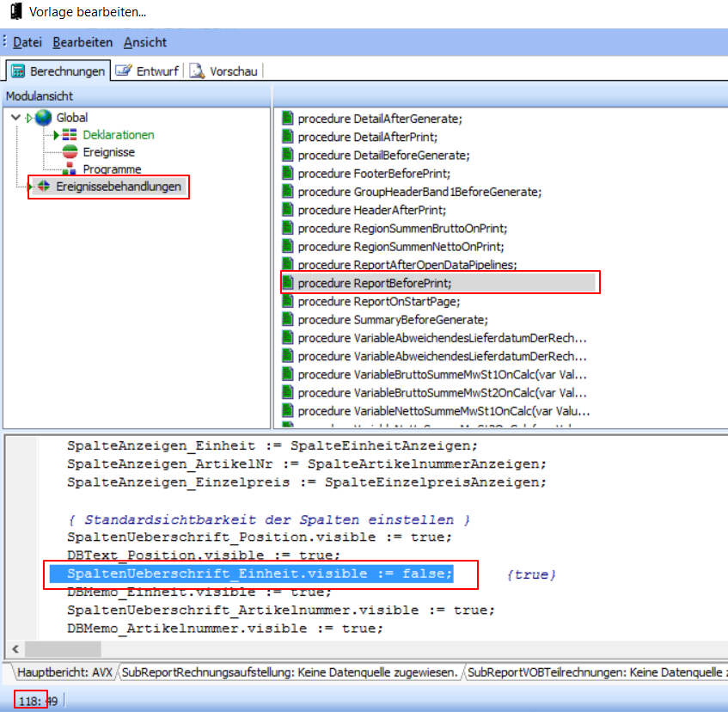
Task: Switch to SubReportRechnungsaufstellung tab
Action: (x=290, y=672)
